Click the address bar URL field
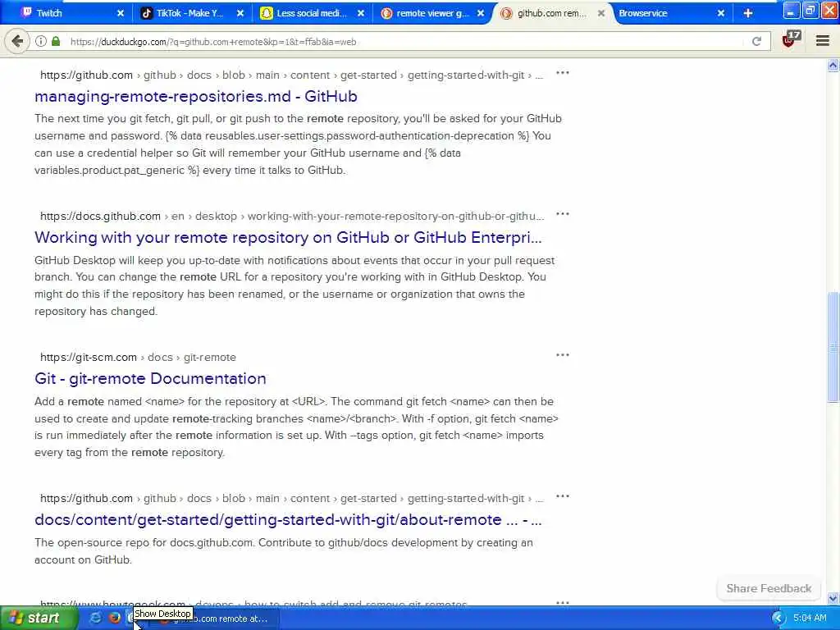The width and height of the screenshot is (840, 630). coord(402,41)
